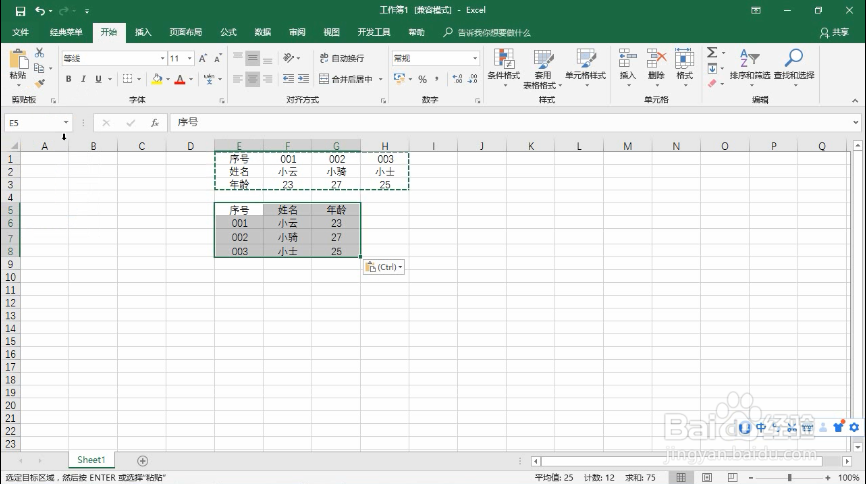Switch to Page Layout view icon
866x484 pixels.
[707, 477]
